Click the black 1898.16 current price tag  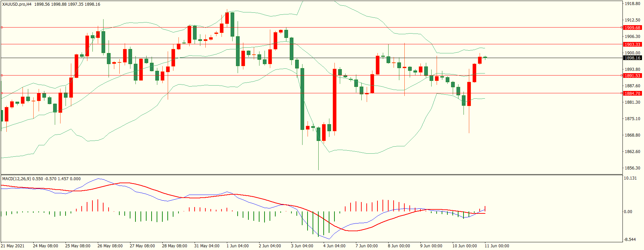632,58
